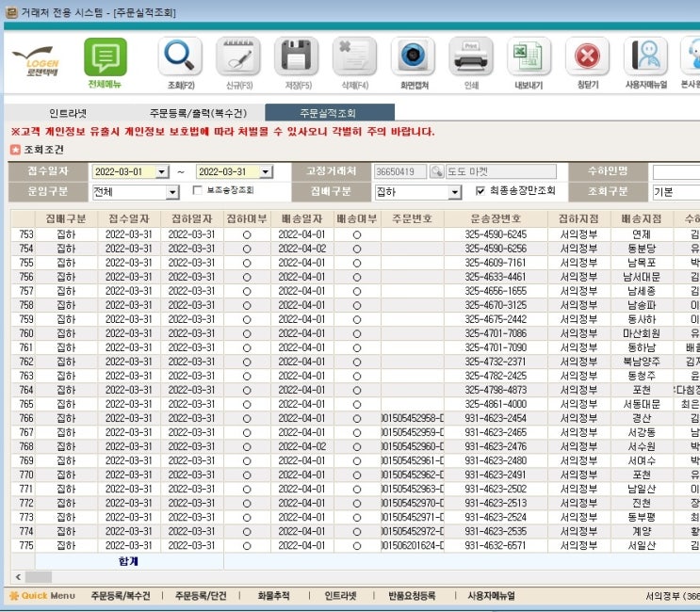This screenshot has width=700, height=612.
Task: Click the 저장(F5) floppy disk icon
Action: point(296,57)
